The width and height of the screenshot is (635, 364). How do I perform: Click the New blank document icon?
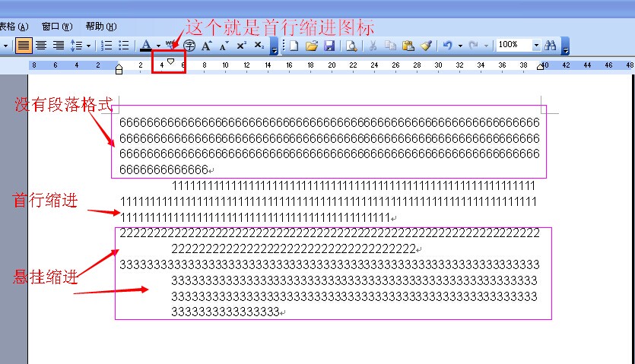click(294, 46)
